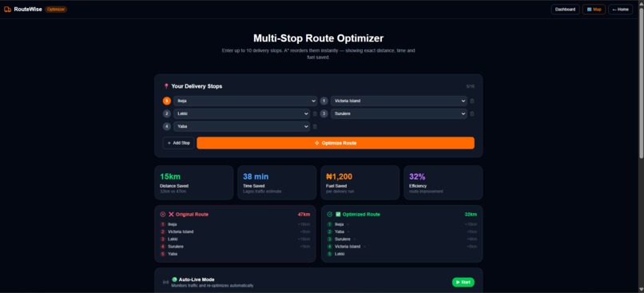Click the green checkbox emoji before Optimized Route
The image size is (644, 293).
click(338, 214)
